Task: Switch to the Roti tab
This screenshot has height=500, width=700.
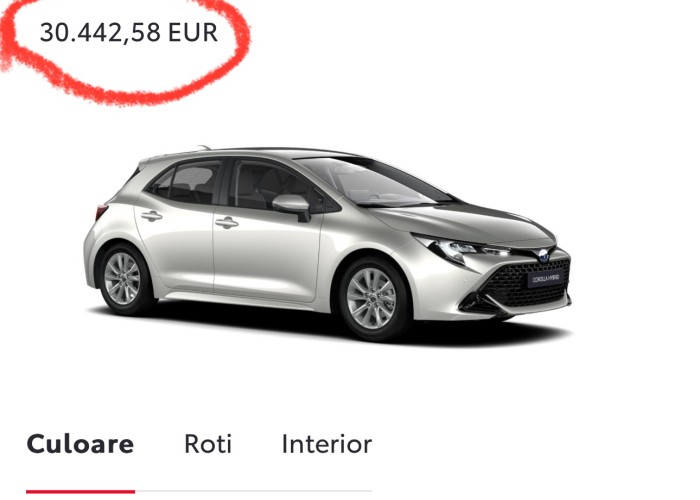Action: 208,444
